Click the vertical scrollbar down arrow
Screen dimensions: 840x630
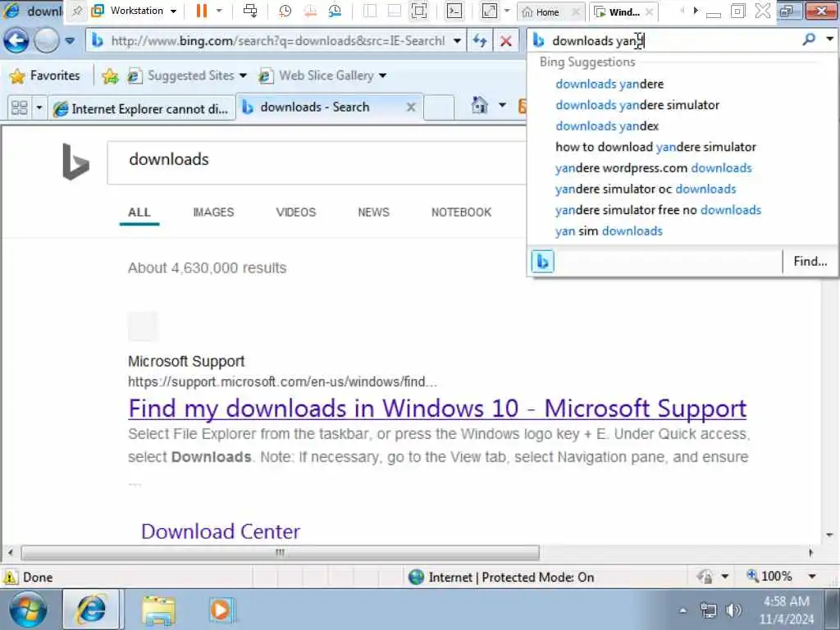tap(829, 535)
